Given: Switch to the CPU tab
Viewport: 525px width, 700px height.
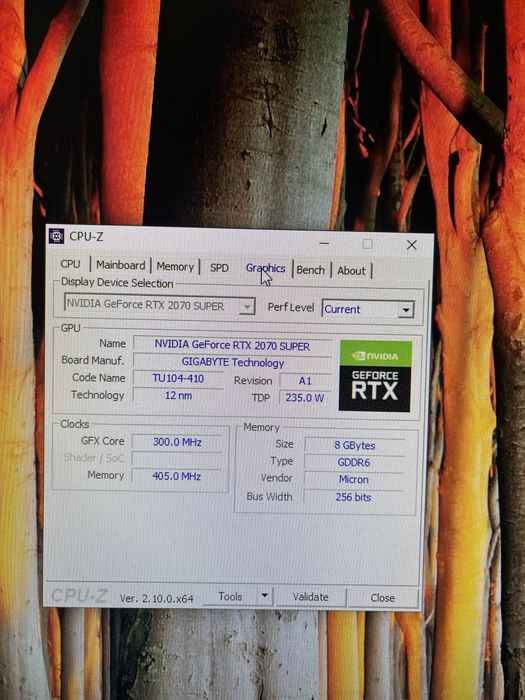Looking at the screenshot, I should [x=70, y=264].
